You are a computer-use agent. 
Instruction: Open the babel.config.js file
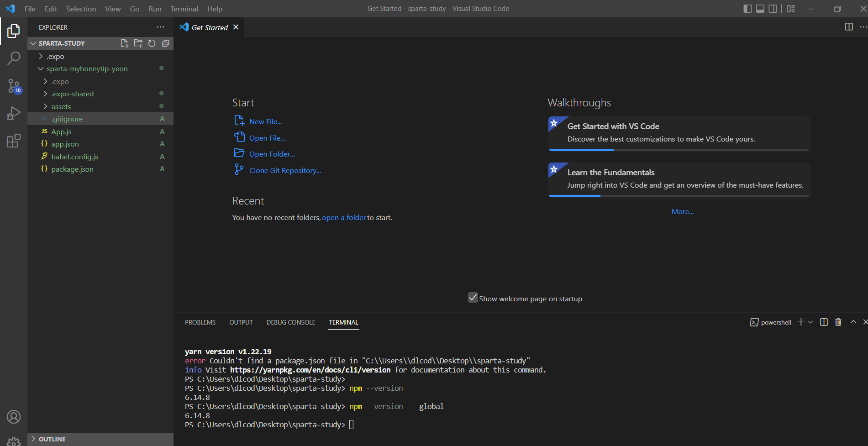[x=74, y=157]
